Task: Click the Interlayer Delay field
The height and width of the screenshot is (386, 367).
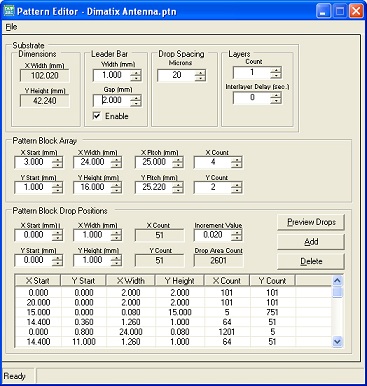Action: tap(252, 98)
